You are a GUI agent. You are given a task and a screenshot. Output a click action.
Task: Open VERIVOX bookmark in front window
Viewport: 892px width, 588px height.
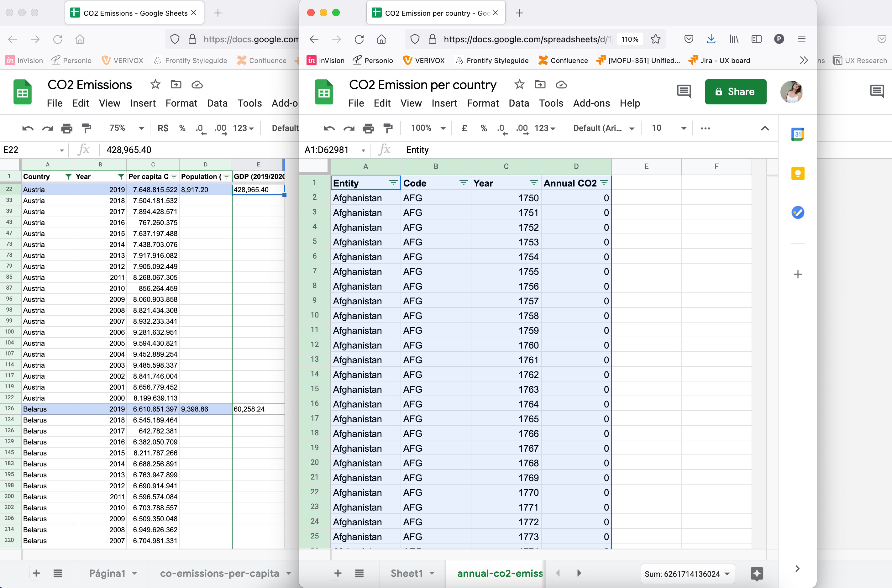tap(424, 60)
